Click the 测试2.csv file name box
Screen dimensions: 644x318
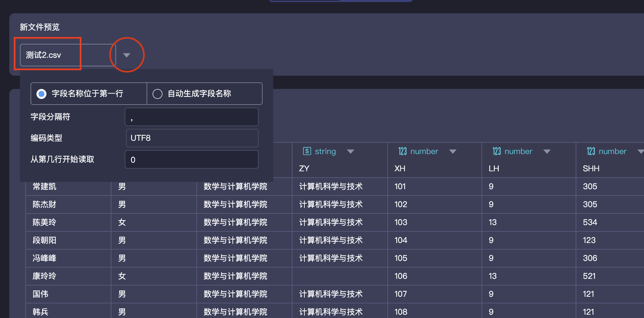pos(68,55)
